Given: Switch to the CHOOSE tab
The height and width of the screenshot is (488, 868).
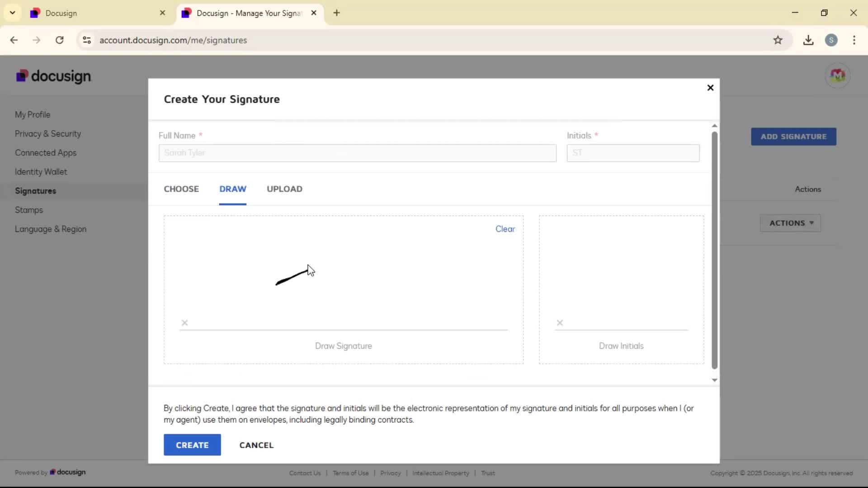Looking at the screenshot, I should pyautogui.click(x=181, y=189).
